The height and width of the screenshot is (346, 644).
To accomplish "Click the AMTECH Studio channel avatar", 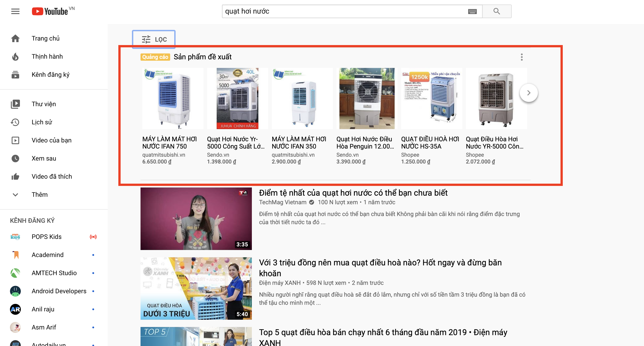I will (x=15, y=273).
